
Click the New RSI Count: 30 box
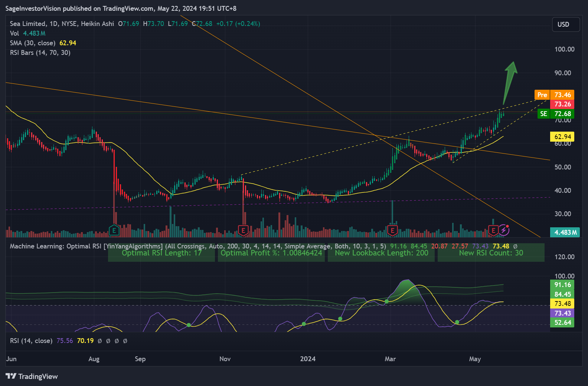pyautogui.click(x=491, y=253)
